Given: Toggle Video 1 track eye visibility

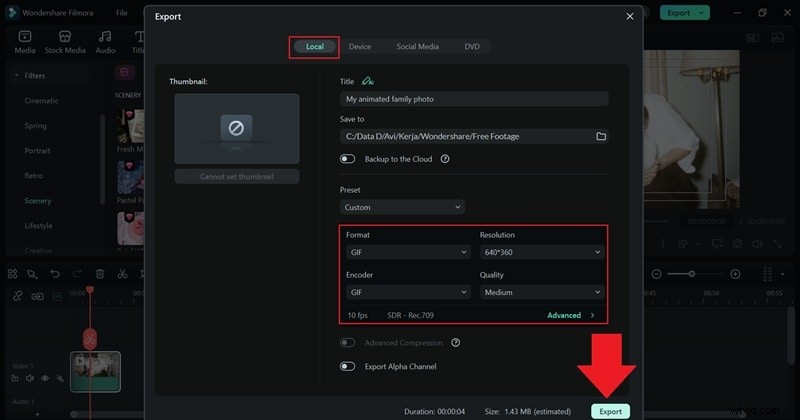Looking at the screenshot, I should (x=45, y=378).
